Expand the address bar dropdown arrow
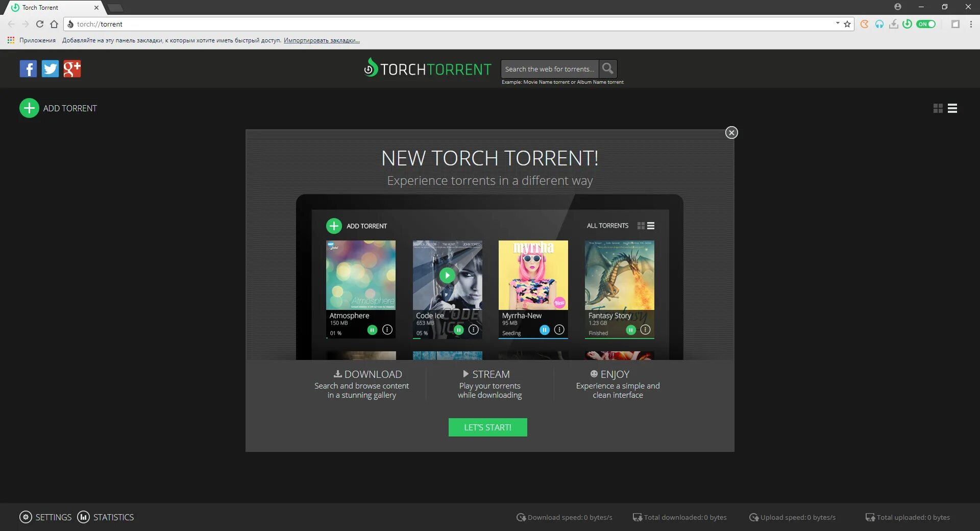This screenshot has width=980, height=531. pos(838,23)
